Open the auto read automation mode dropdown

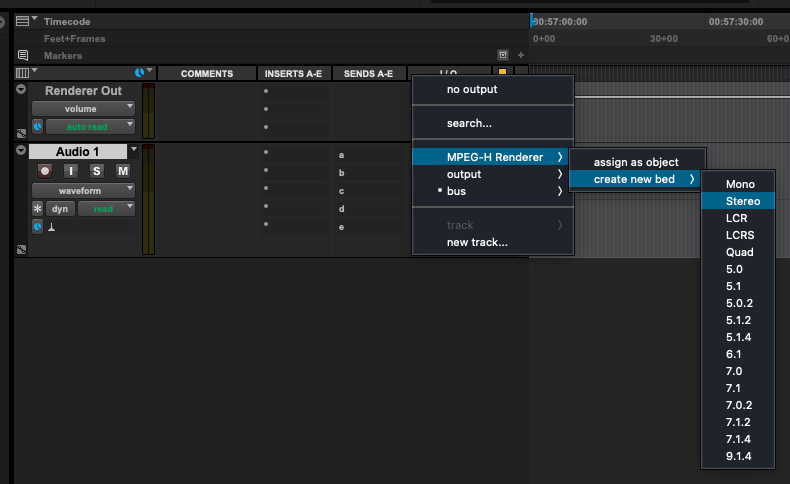pyautogui.click(x=90, y=127)
